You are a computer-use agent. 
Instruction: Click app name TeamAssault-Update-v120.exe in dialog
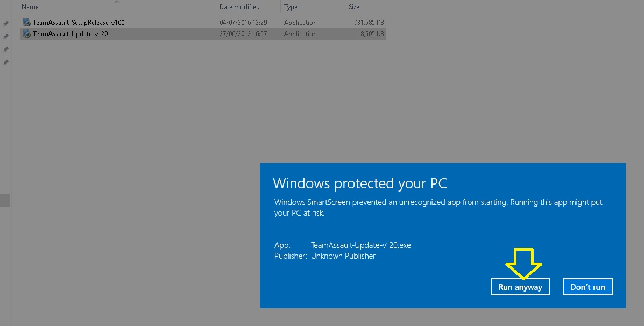coord(360,245)
